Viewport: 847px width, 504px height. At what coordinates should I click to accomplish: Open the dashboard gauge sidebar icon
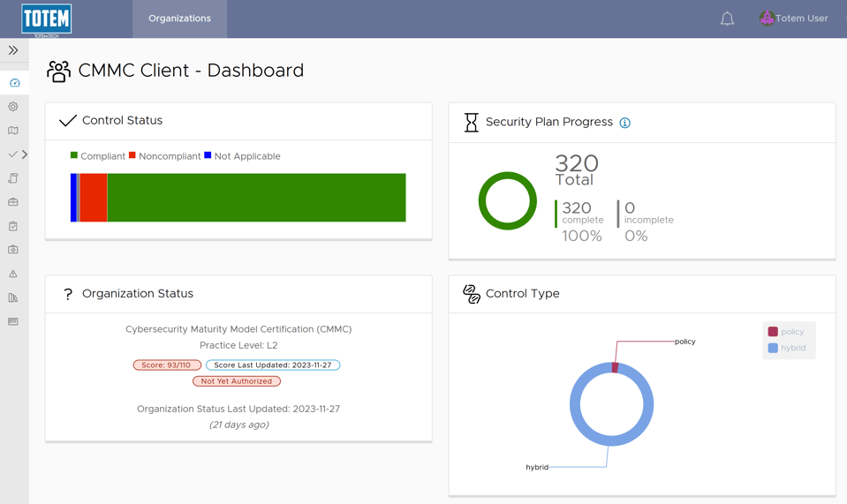tap(15, 83)
